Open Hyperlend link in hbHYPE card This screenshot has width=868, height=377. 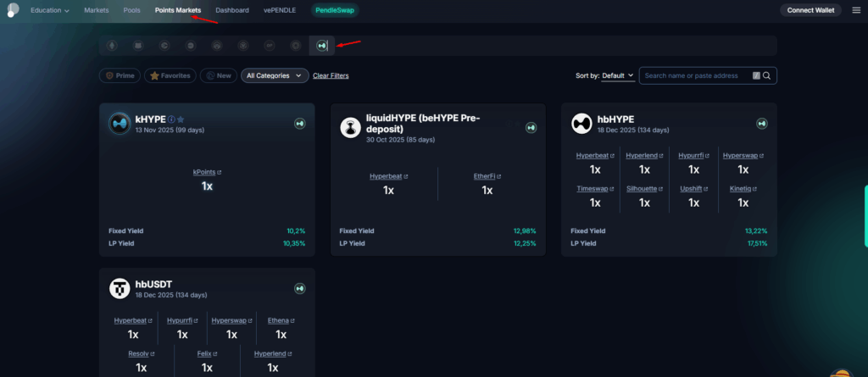pyautogui.click(x=642, y=156)
